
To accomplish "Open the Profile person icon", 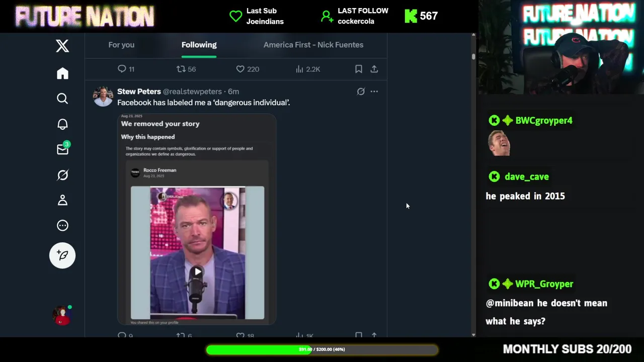I will pos(62,200).
